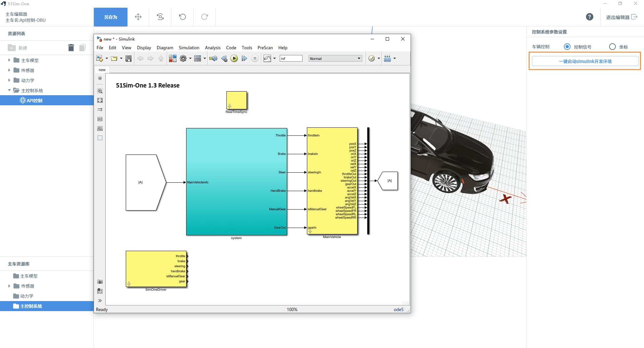
Task: Switch to the 'new' model tab
Action: coord(102,70)
